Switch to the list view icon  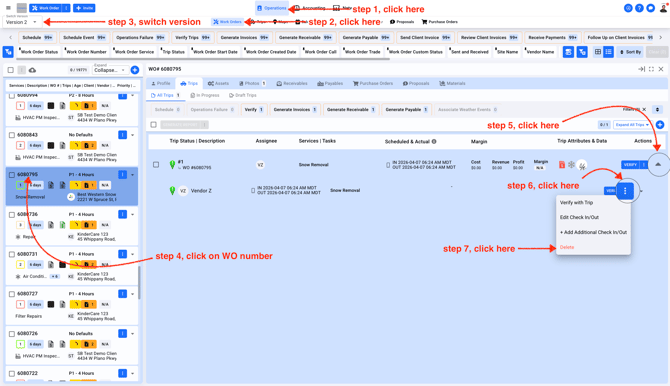coord(608,52)
